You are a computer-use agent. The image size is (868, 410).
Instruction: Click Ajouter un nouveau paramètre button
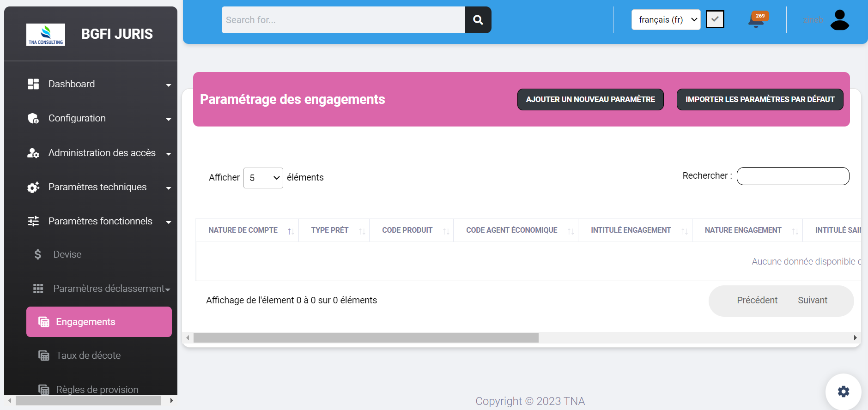590,99
